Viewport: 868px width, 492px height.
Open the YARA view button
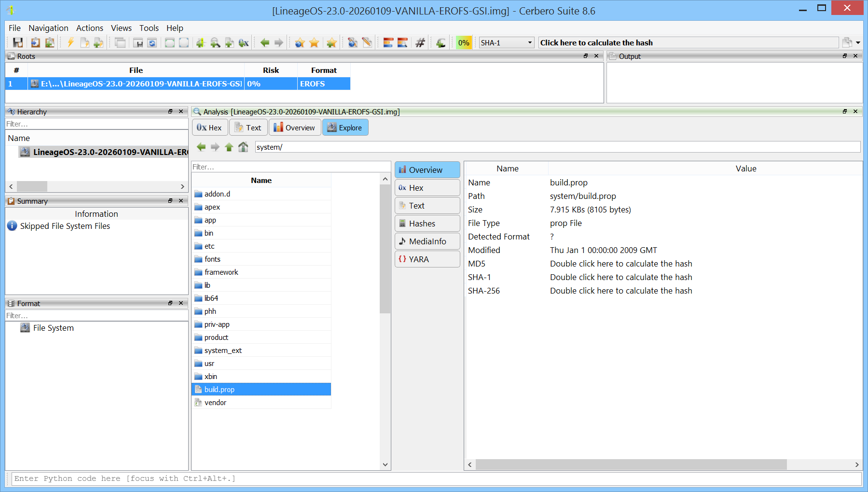(x=427, y=259)
